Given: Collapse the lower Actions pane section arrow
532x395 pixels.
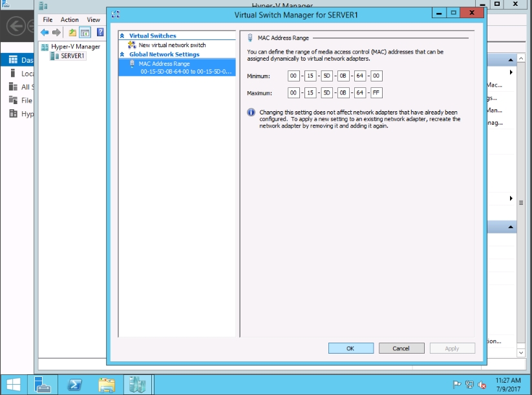Looking at the screenshot, I should click(511, 227).
